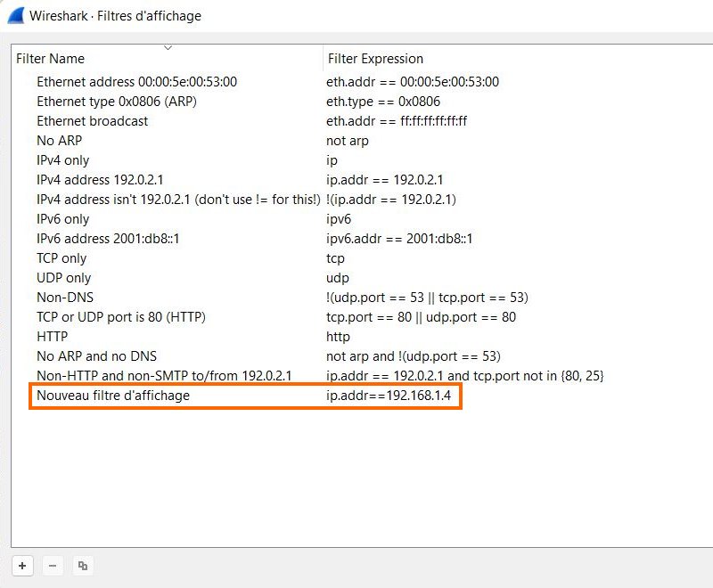
Task: Click the Wireshark shark fin logo
Action: click(x=16, y=15)
